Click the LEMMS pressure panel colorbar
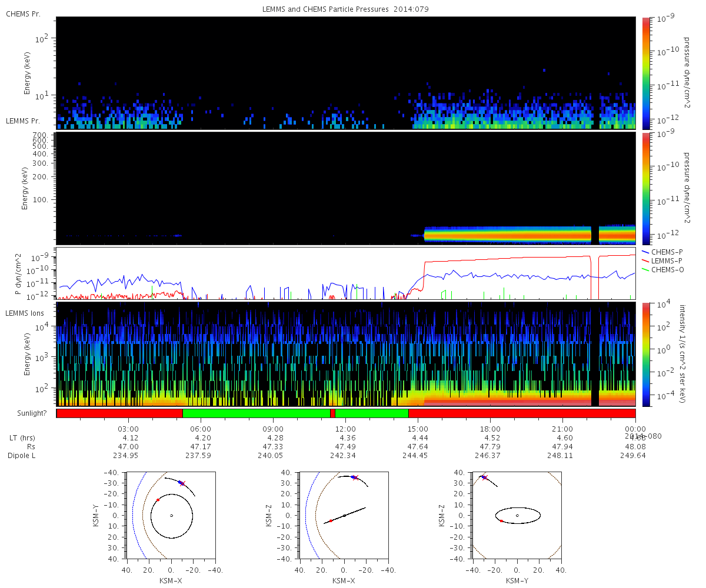 pyautogui.click(x=646, y=188)
